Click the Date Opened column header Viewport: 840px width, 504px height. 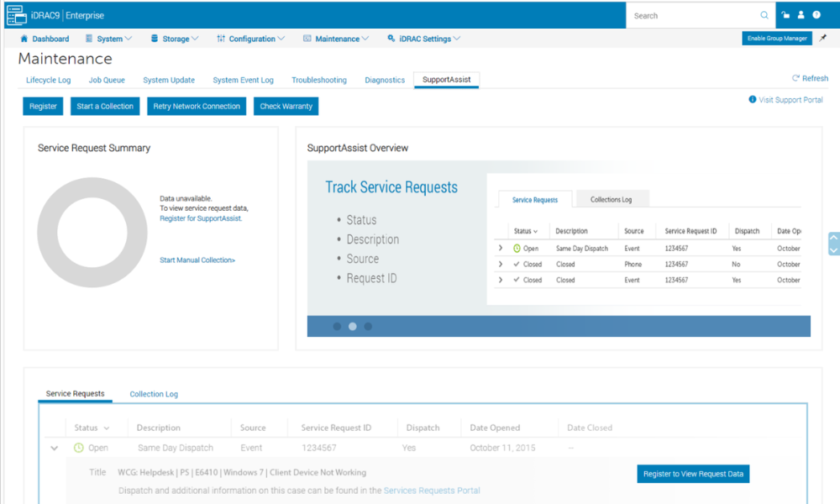(495, 428)
